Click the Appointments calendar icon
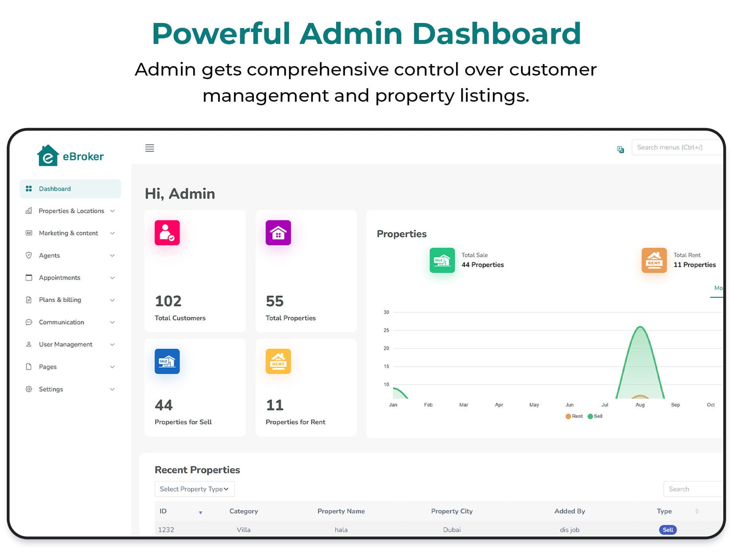Image resolution: width=732 pixels, height=560 pixels. (x=29, y=278)
